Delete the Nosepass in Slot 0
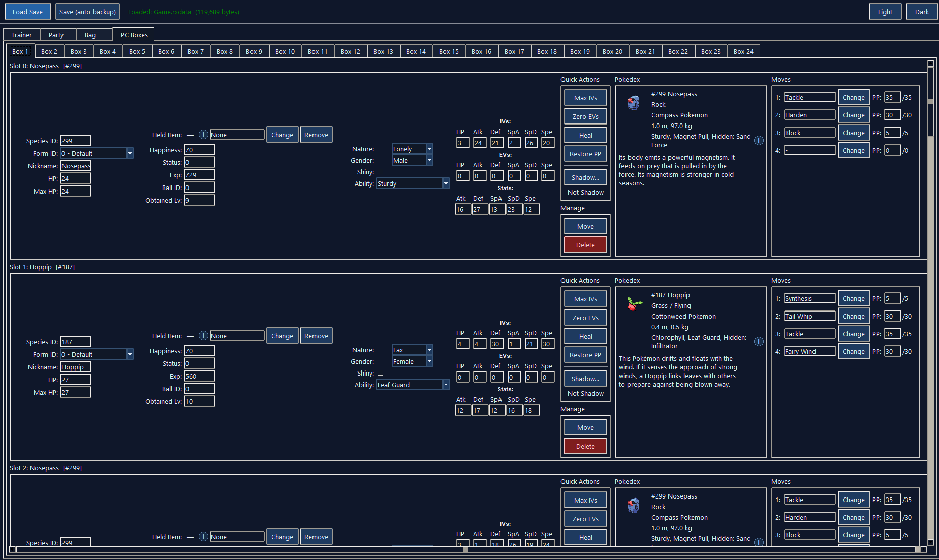 pyautogui.click(x=585, y=245)
